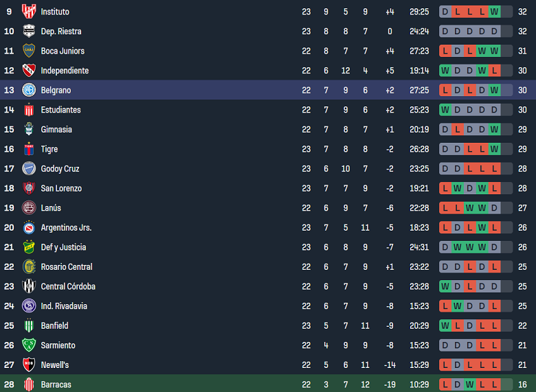Viewport: 536px width, 392px height.
Task: Select the Gimnasia team name
Action: coord(56,130)
